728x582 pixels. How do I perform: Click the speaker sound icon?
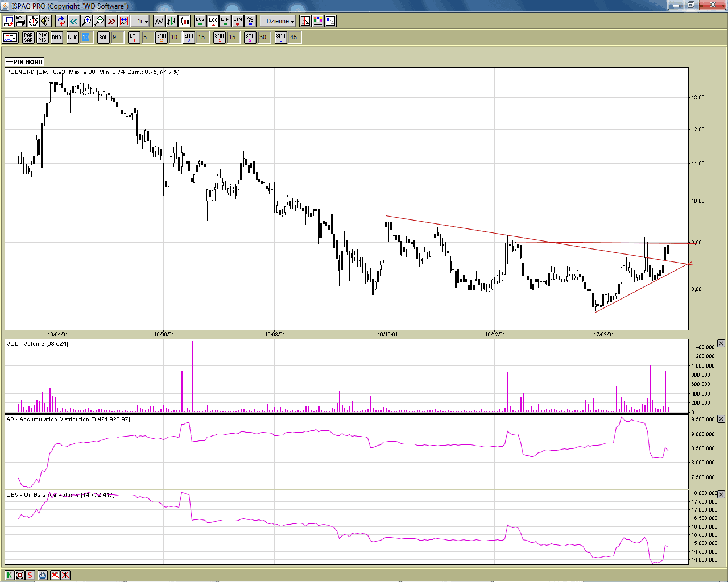click(x=45, y=21)
